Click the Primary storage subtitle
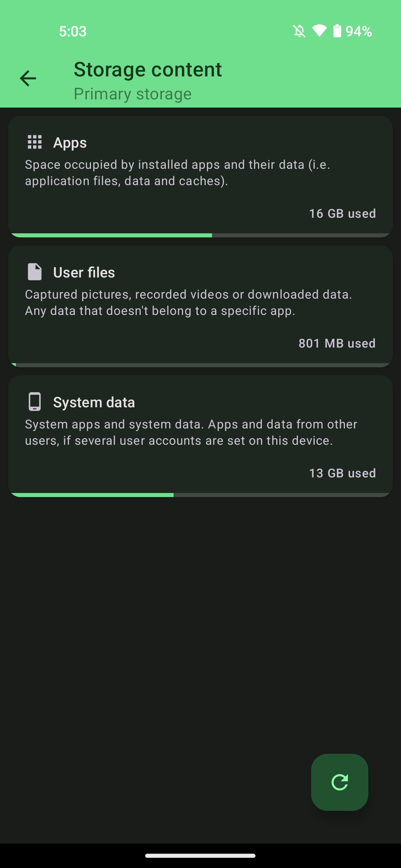Viewport: 401px width, 868px height. 133,94
